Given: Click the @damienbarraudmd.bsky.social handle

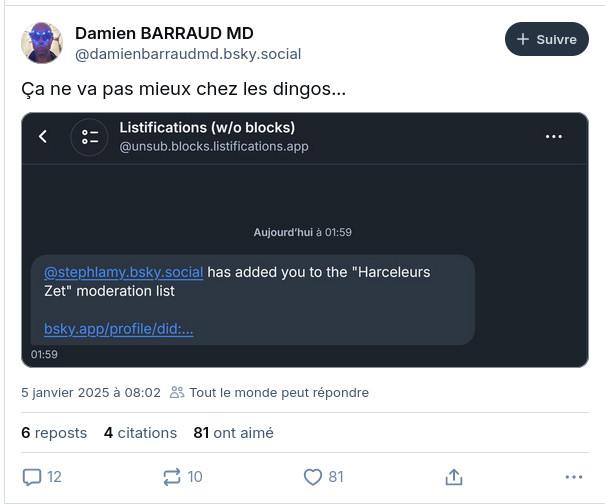Looking at the screenshot, I should coord(187,54).
